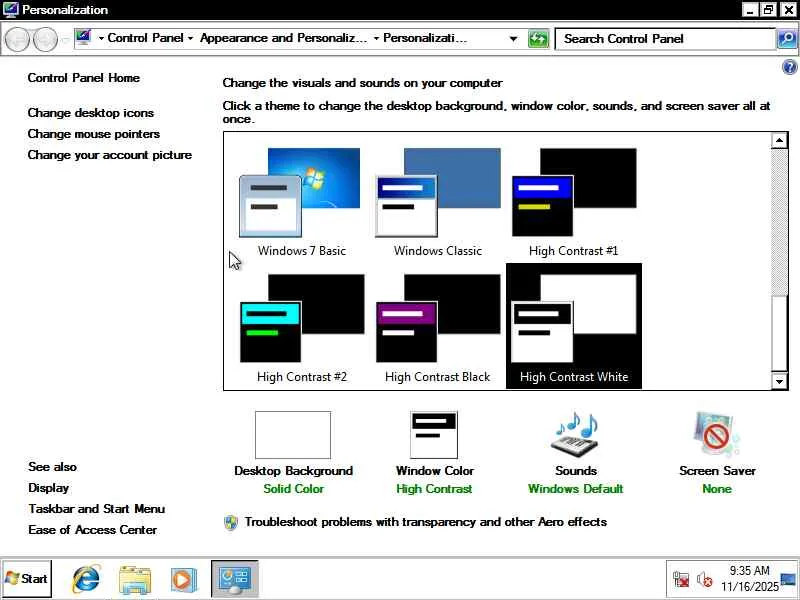Click the Control Panel breadcrumb

pyautogui.click(x=145, y=38)
